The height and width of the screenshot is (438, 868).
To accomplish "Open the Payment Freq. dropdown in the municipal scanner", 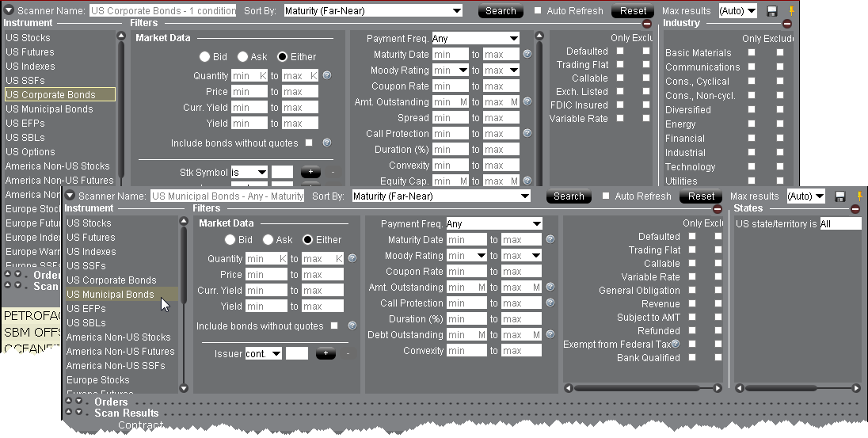I will click(x=493, y=224).
